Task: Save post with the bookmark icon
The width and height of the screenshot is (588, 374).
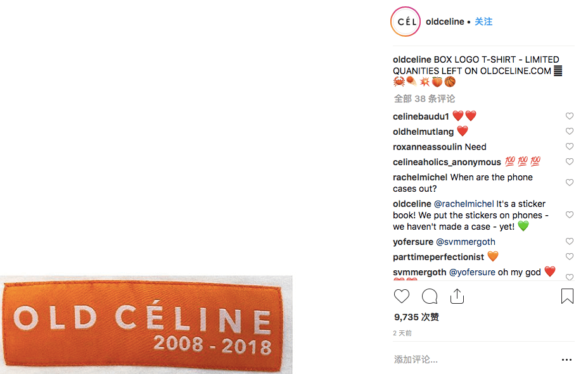Action: (x=567, y=296)
